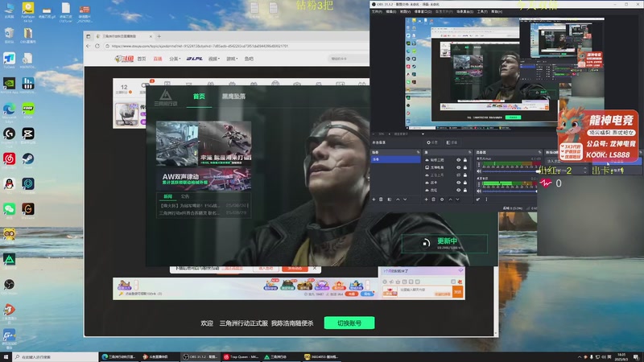644x362 pixels.
Task: Open OBS preview scaling dropdown arrow
Action: tap(423, 134)
